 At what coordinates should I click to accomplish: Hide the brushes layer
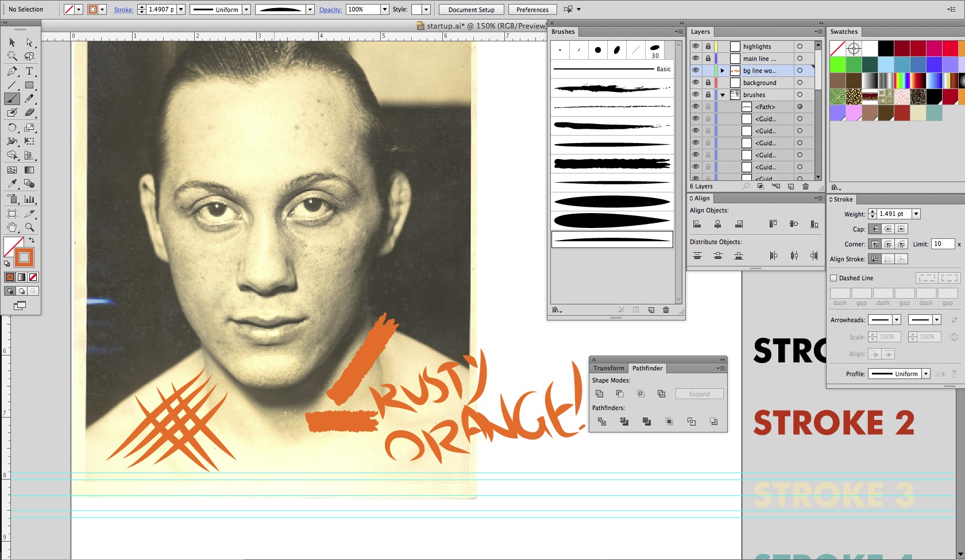(696, 95)
